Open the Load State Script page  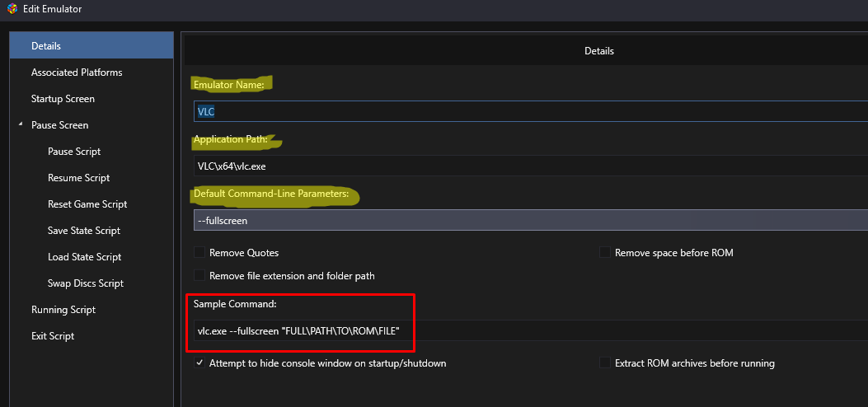point(85,257)
